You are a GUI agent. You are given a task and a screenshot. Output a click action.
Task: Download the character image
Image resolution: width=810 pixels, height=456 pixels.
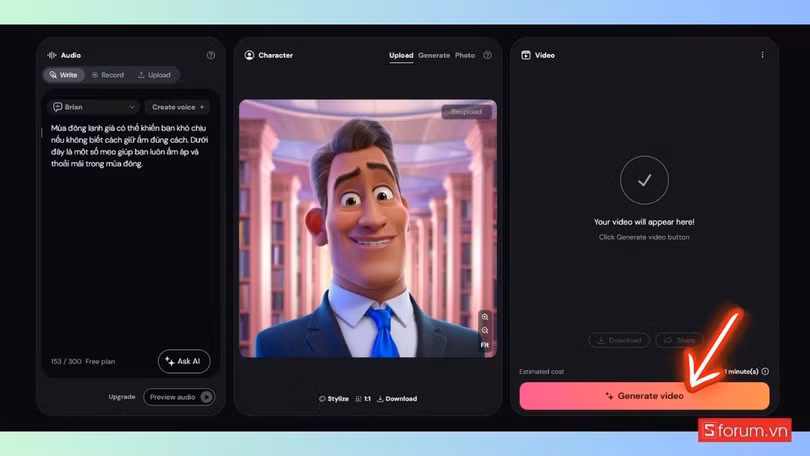point(397,398)
